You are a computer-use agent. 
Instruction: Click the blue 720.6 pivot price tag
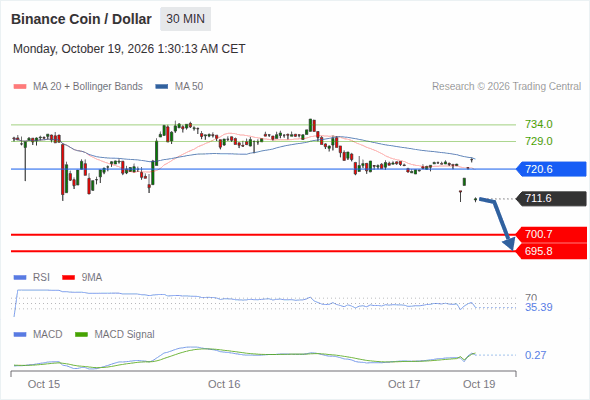click(551, 169)
